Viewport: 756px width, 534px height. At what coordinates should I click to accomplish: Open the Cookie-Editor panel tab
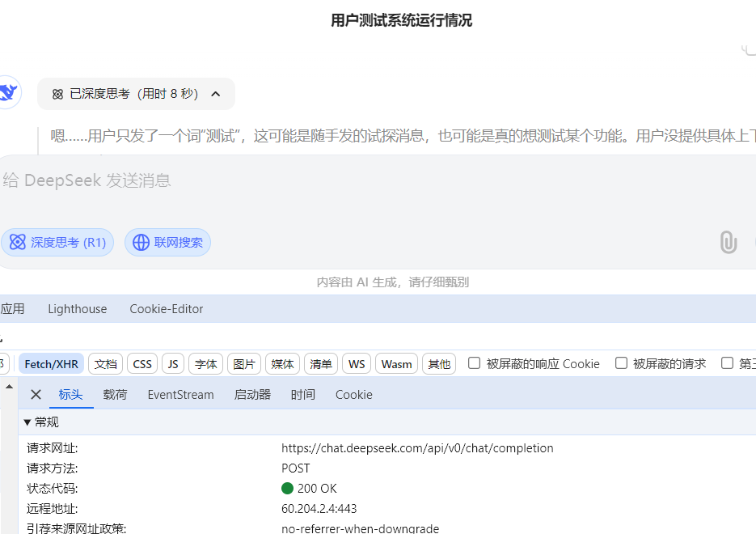click(167, 309)
